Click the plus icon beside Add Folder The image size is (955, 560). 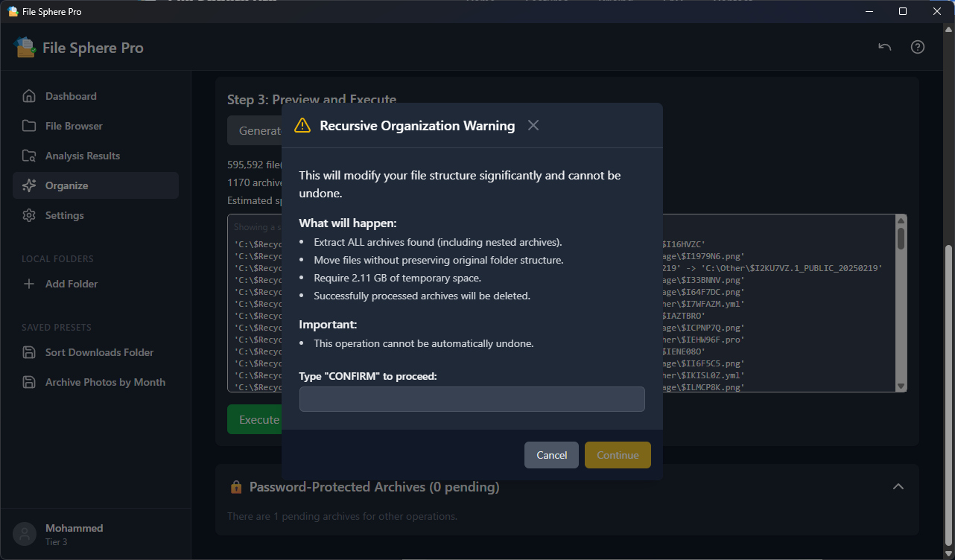(x=29, y=284)
